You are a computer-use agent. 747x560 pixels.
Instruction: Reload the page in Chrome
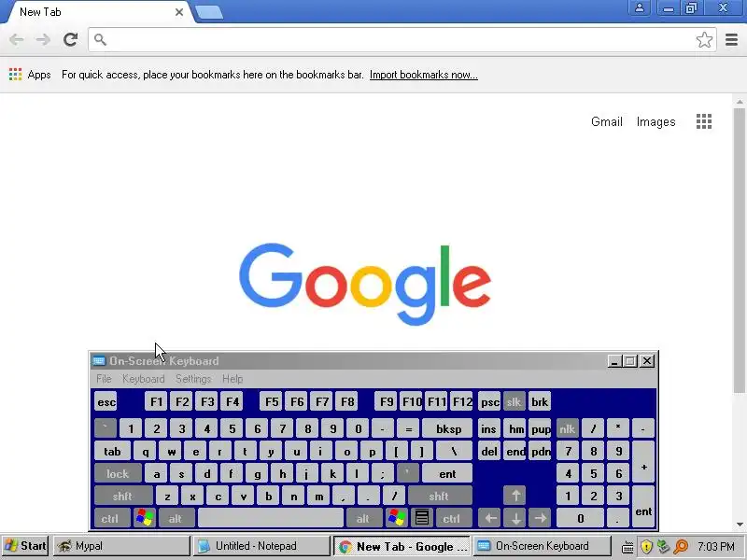[x=71, y=39]
